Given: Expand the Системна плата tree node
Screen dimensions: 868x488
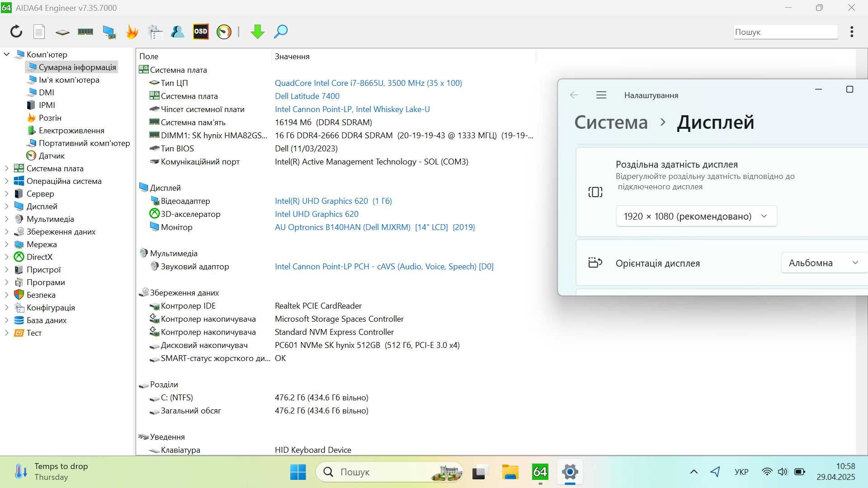Looking at the screenshot, I should tap(6, 168).
